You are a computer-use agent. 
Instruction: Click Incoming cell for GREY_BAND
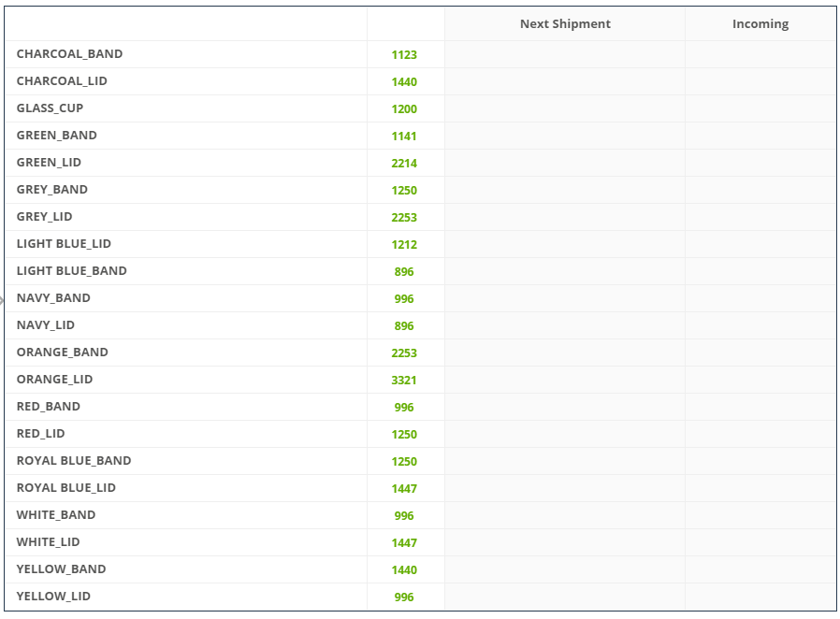click(760, 190)
